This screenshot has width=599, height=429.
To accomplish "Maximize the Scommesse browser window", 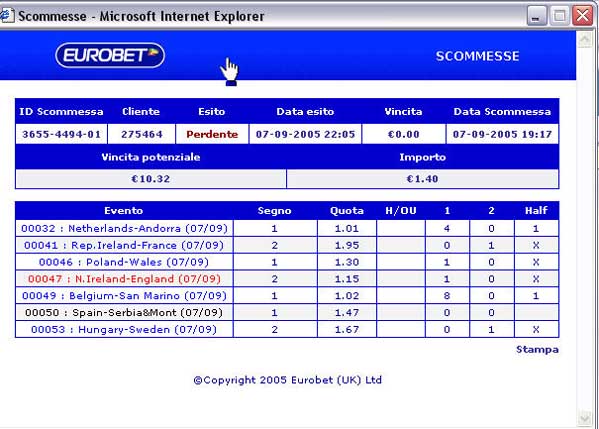I will click(560, 16).
